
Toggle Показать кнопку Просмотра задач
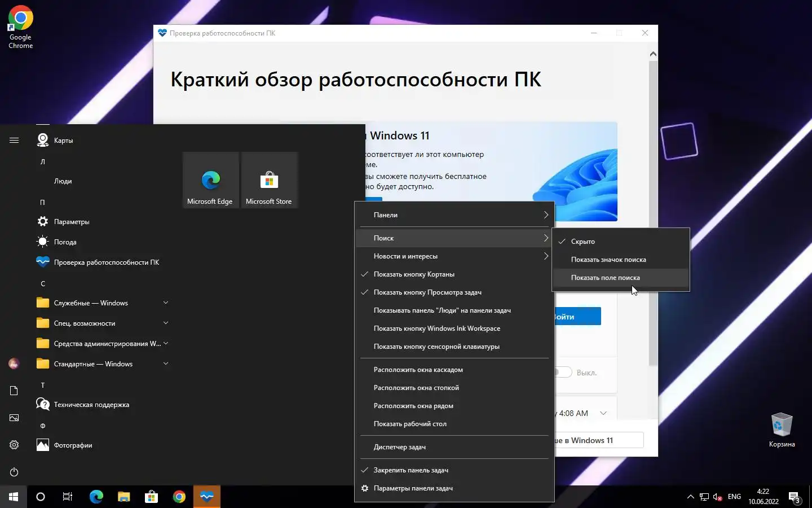point(454,292)
